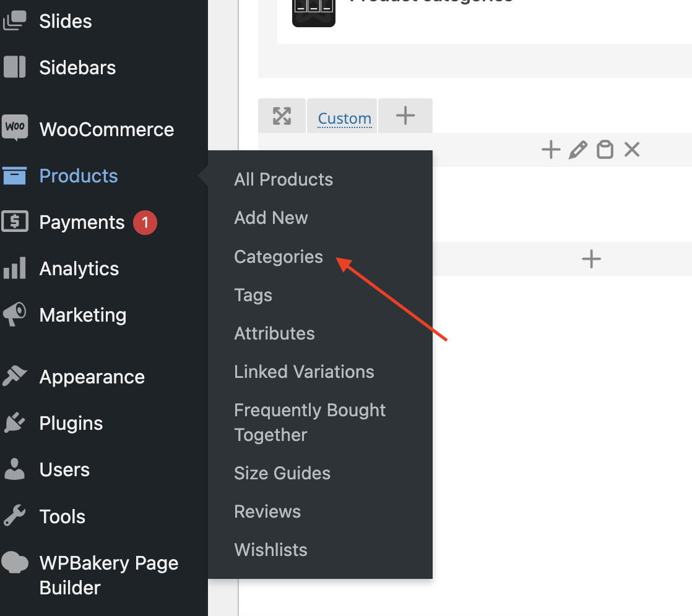The height and width of the screenshot is (616, 692).
Task: Open the Appearance menu
Action: [92, 377]
